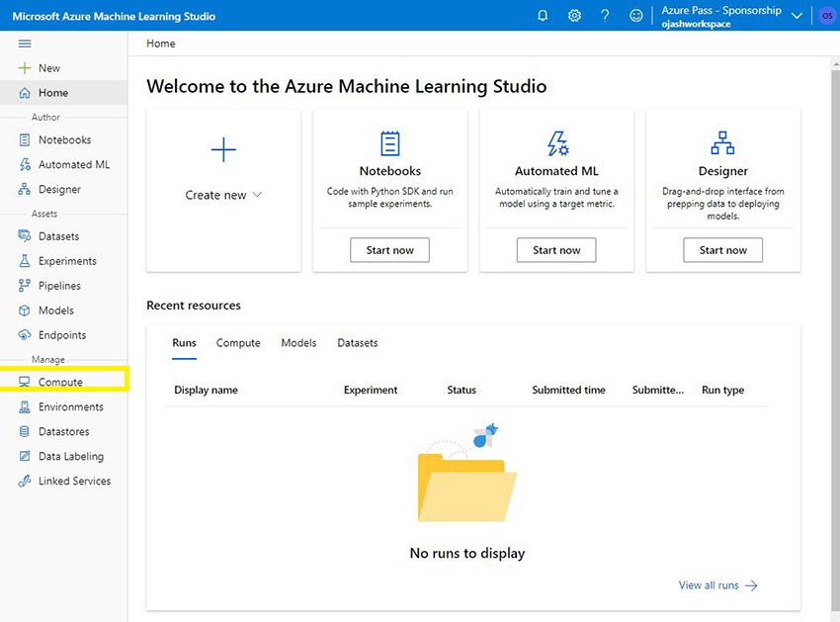Switch to the Datasets tab in Recent resources
Screen dimensions: 840x622
tap(357, 342)
